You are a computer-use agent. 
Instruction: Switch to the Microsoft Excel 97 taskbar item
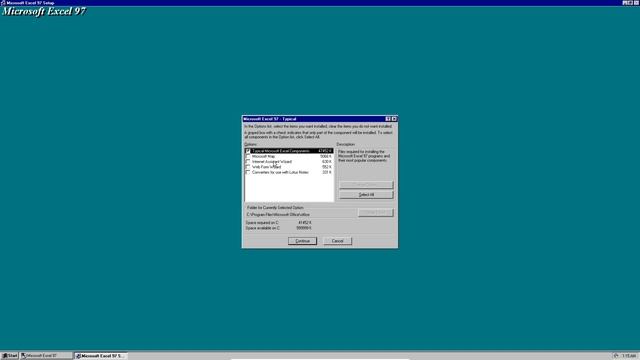tap(46, 356)
